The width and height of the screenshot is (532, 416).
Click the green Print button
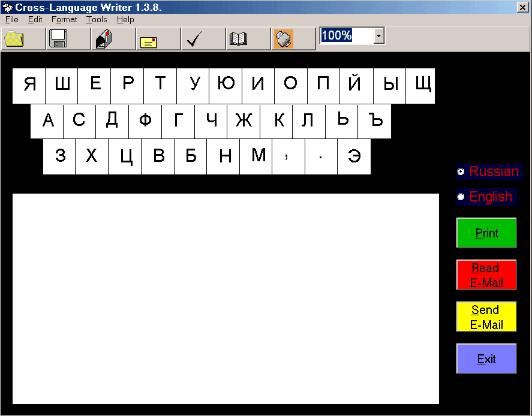(x=486, y=233)
